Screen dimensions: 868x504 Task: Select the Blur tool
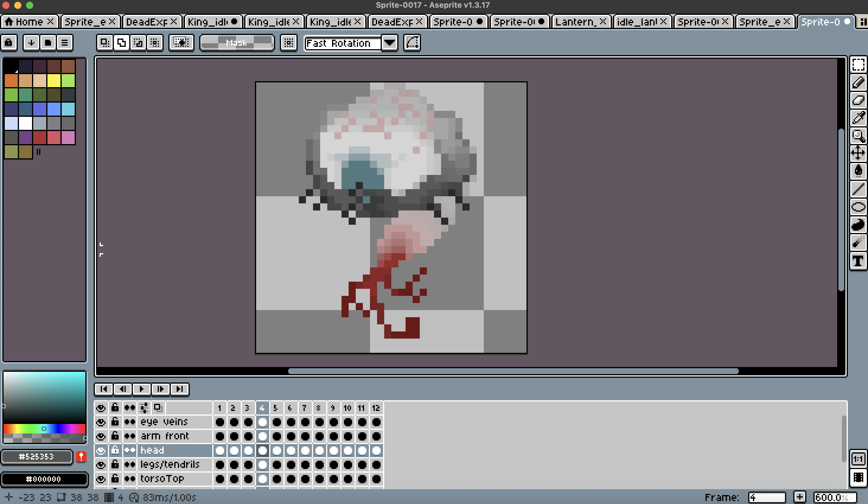click(x=858, y=243)
